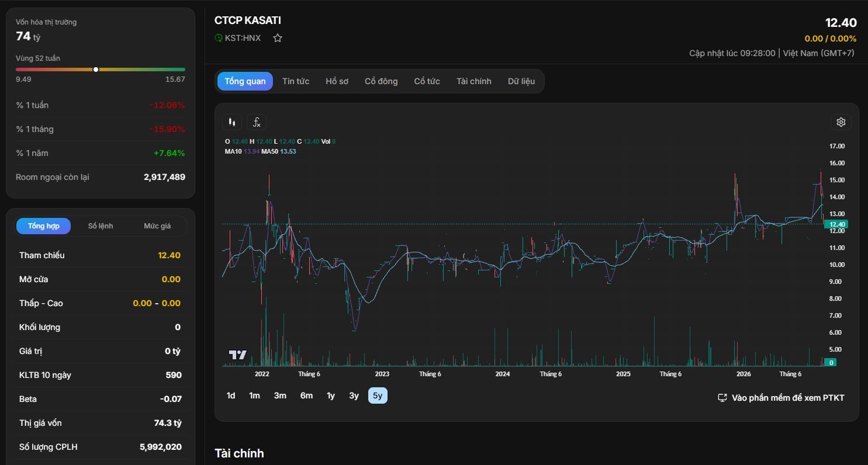Click the volume axis label 0
Image resolution: width=868 pixels, height=465 pixels.
(x=831, y=363)
